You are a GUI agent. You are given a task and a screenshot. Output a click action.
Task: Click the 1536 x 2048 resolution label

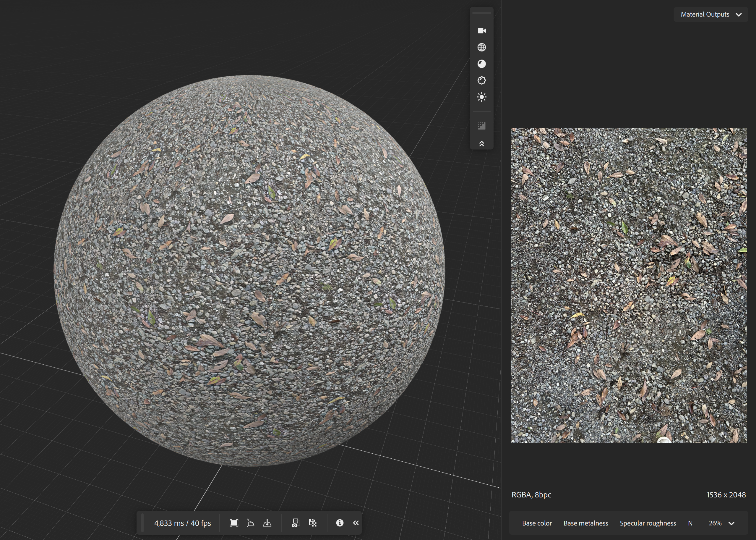click(x=726, y=495)
